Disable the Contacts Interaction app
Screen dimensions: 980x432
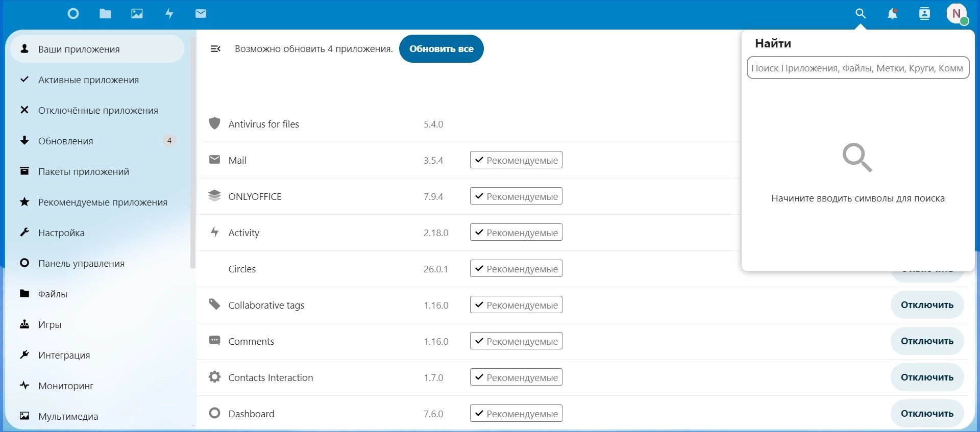pos(927,377)
